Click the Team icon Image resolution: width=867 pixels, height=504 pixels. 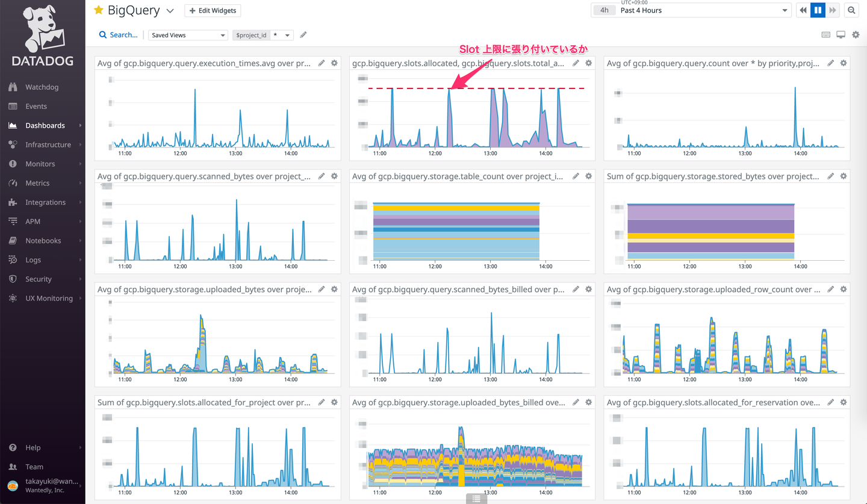click(13, 467)
